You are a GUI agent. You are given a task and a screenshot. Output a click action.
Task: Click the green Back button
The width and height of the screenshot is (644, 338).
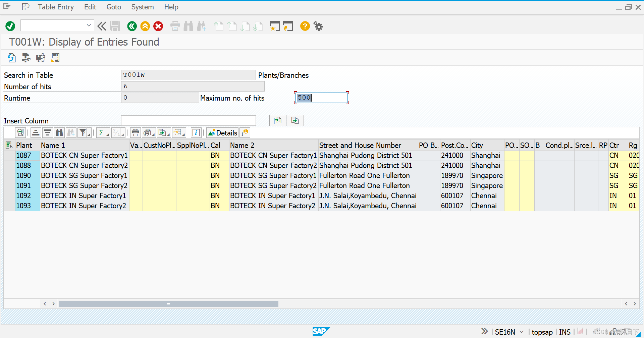point(132,26)
